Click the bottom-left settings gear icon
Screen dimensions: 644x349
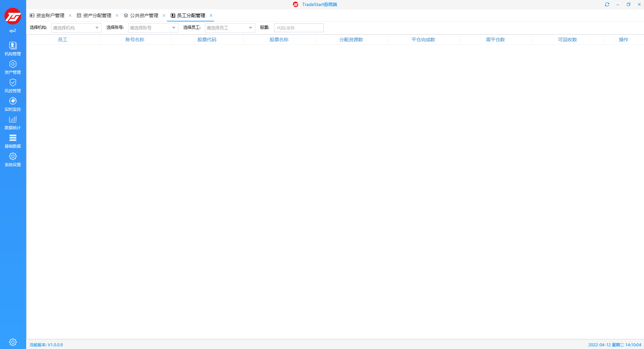[13, 342]
